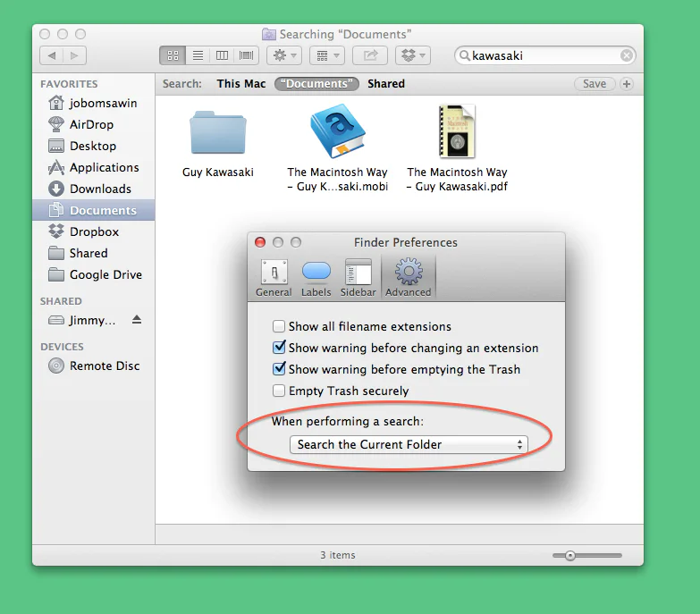700x614 pixels.
Task: Open the Action gear menu
Action: point(284,55)
